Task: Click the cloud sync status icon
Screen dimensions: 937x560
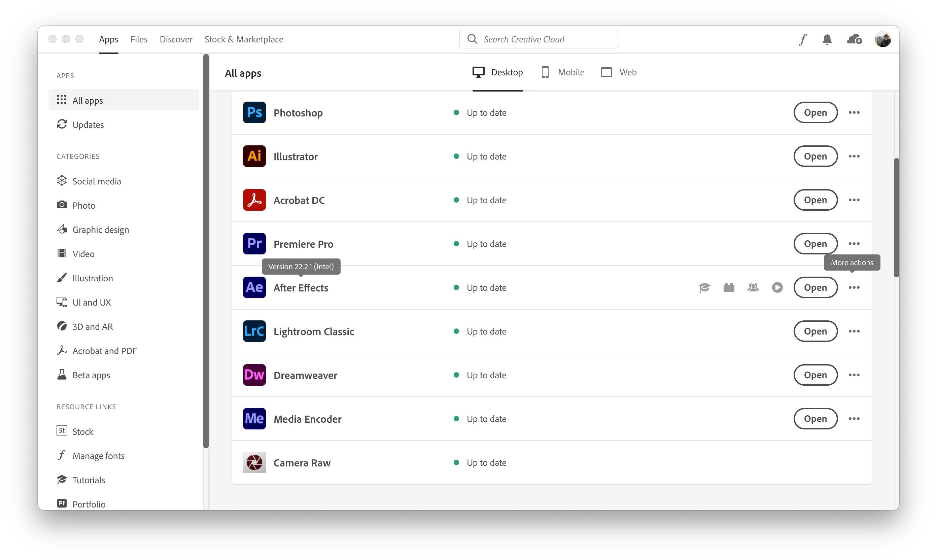Action: tap(854, 39)
